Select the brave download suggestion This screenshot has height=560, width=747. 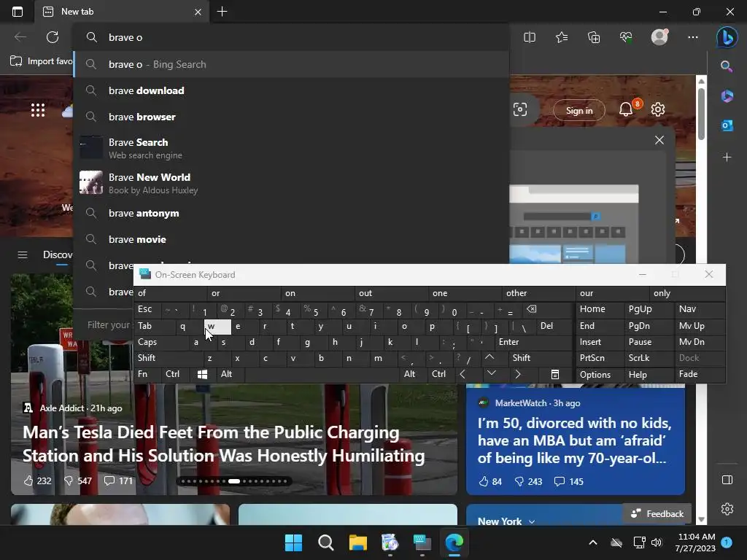tap(292, 90)
